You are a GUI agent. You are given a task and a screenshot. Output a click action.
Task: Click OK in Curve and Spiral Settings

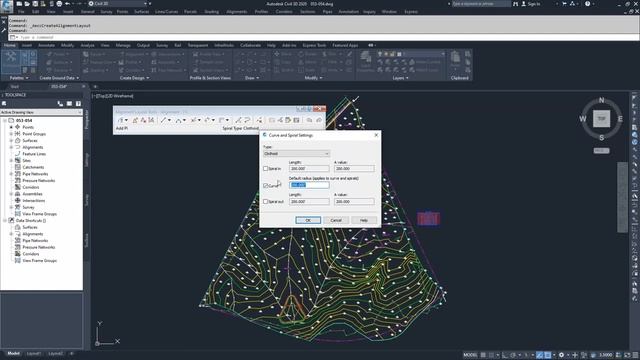coord(308,220)
